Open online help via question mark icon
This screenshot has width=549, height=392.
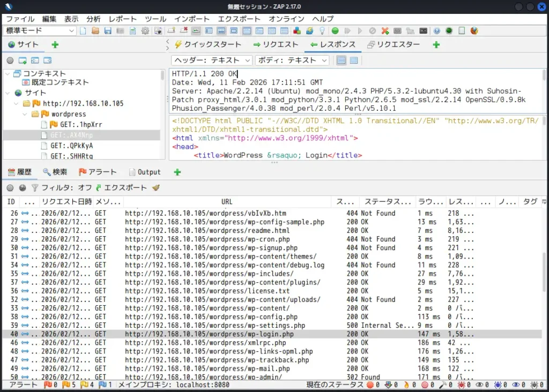[x=436, y=31]
